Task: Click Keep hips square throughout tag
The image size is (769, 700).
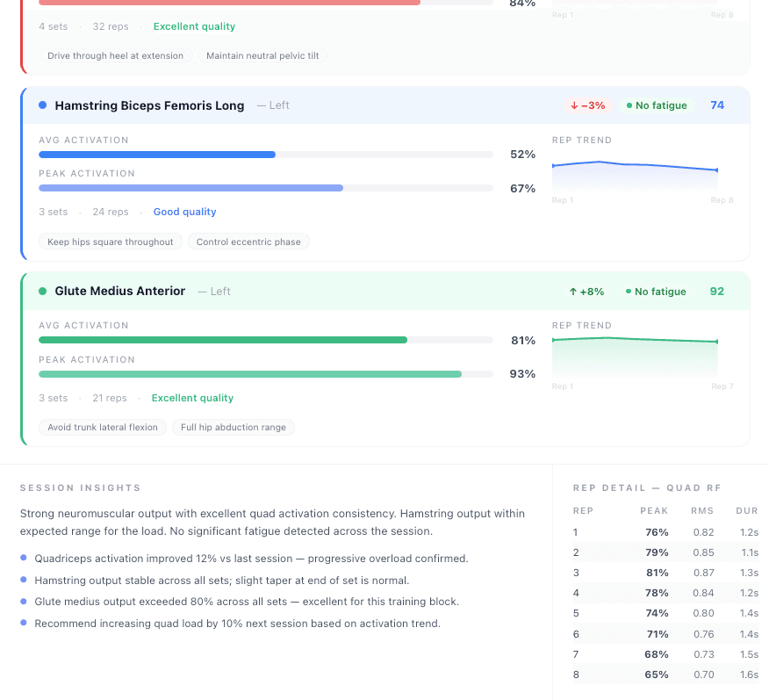Action: pyautogui.click(x=111, y=242)
